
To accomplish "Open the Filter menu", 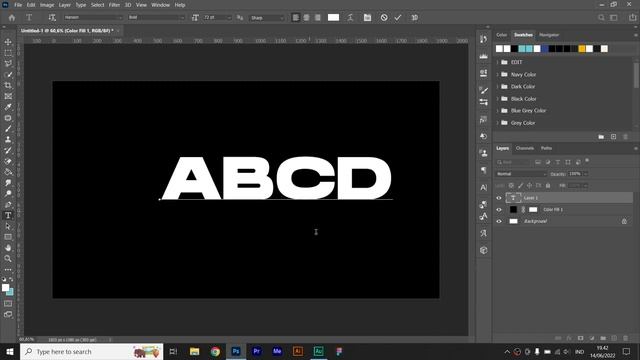I will (114, 5).
